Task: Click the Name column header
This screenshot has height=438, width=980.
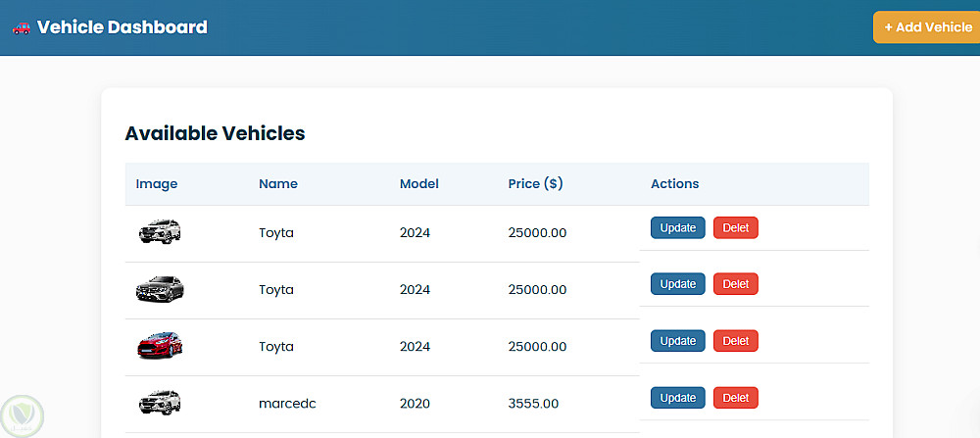Action: [278, 183]
